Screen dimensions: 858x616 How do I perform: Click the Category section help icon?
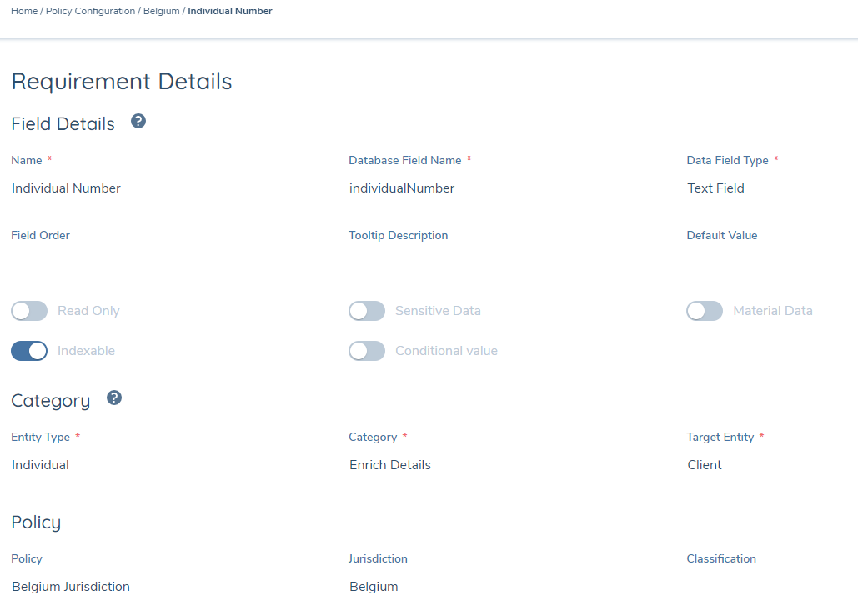[114, 398]
